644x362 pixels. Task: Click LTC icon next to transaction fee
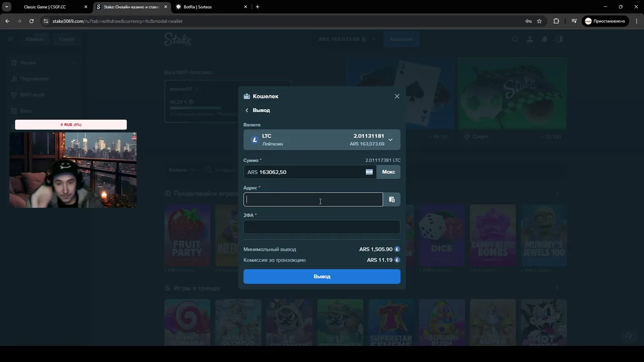pyautogui.click(x=397, y=260)
